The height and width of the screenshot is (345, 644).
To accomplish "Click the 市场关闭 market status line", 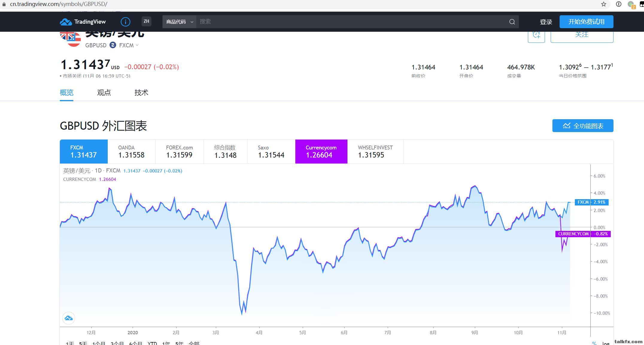I will tap(95, 76).
